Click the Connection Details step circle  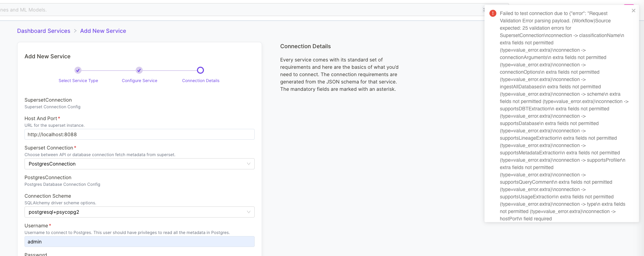[x=200, y=70]
